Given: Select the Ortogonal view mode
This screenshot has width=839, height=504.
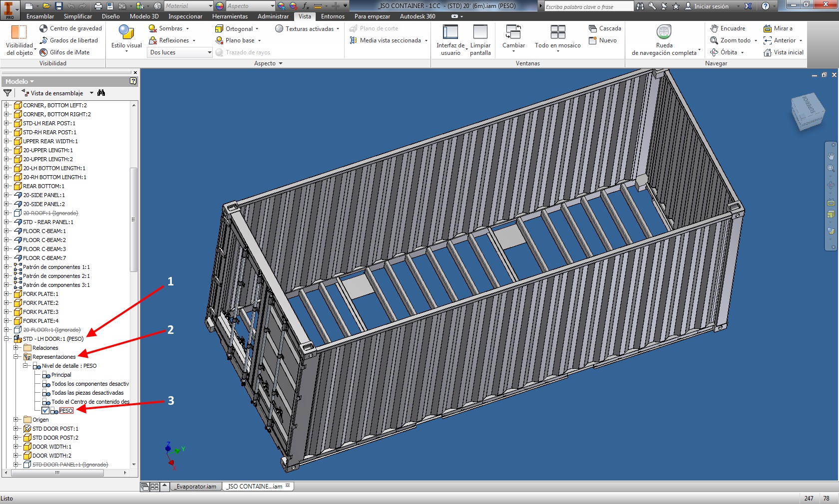Looking at the screenshot, I should (236, 28).
